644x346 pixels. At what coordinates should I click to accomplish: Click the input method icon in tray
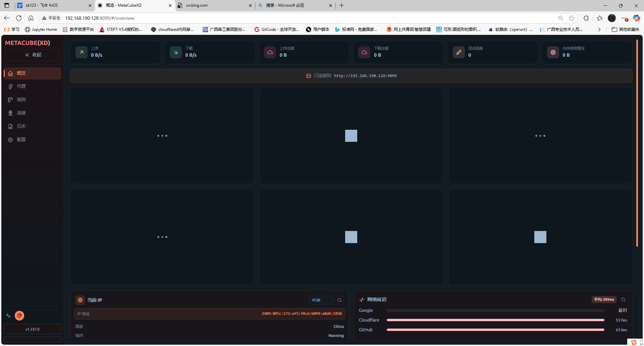coord(634,342)
